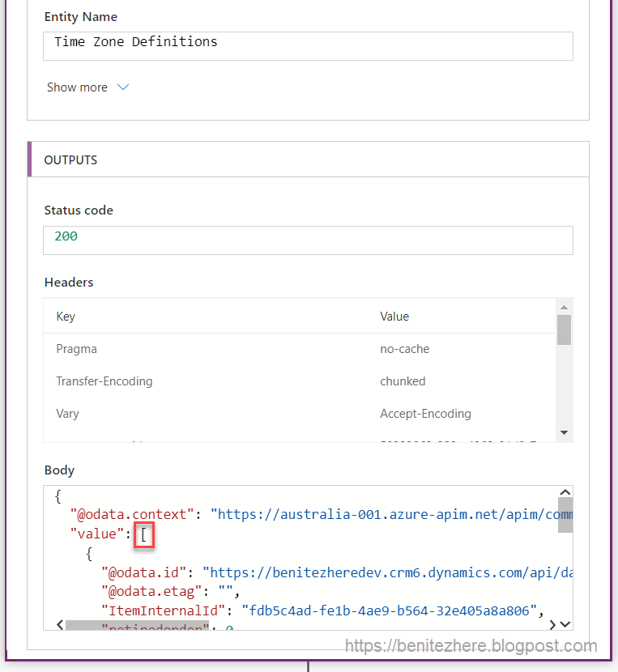Click the Headers table scroll down arrow
This screenshot has height=672, width=618.
(565, 433)
